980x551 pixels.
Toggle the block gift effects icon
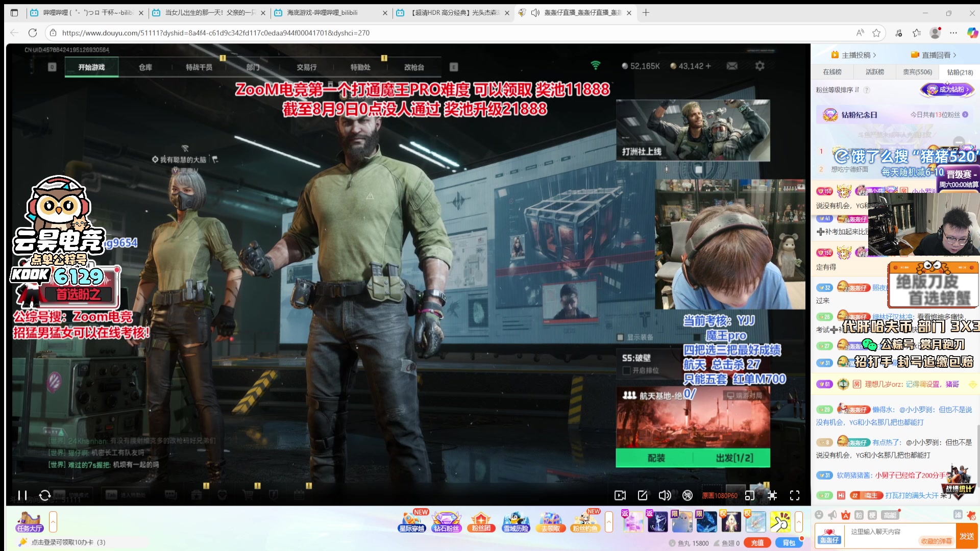(971, 515)
